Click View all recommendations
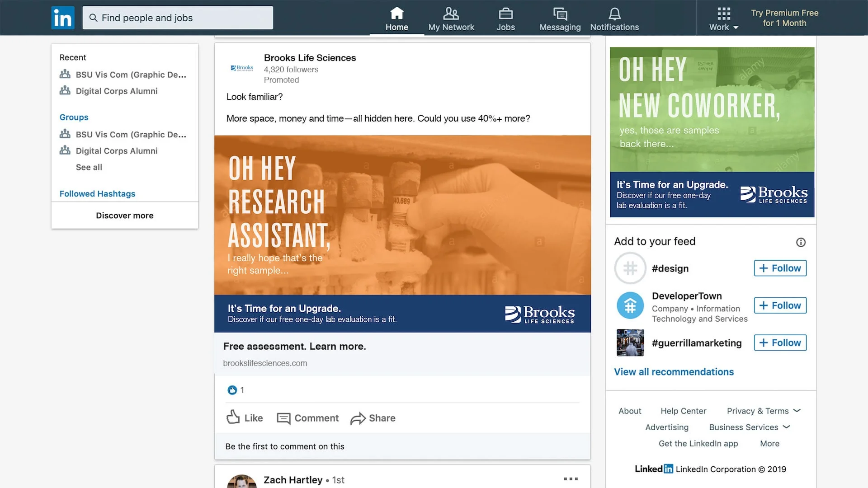Screen dimensions: 868x488 click(674, 372)
